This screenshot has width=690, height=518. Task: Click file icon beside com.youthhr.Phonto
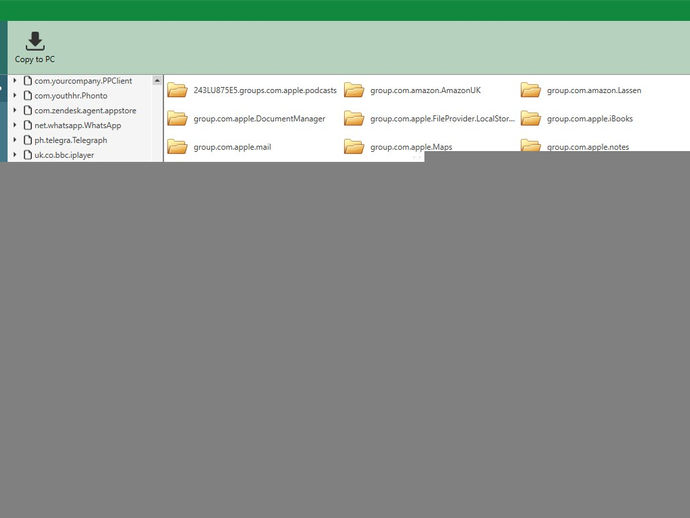[x=28, y=96]
